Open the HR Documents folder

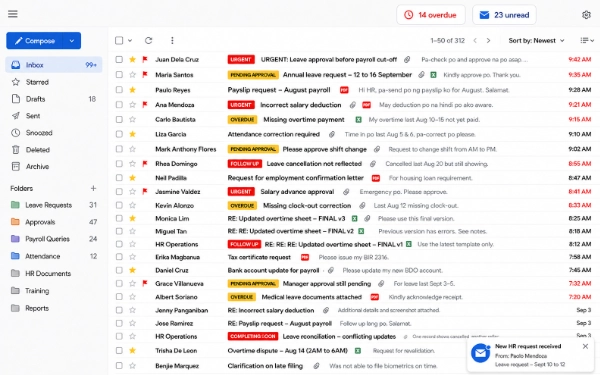click(x=54, y=273)
